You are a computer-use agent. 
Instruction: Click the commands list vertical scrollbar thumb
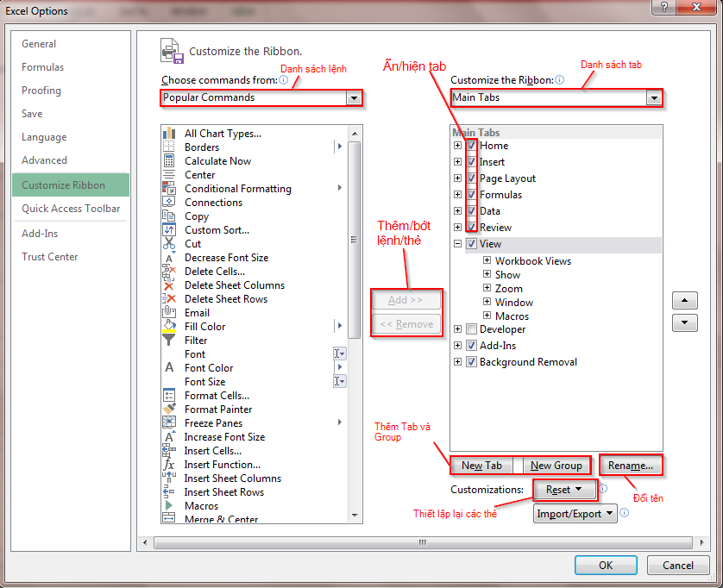pos(354,240)
